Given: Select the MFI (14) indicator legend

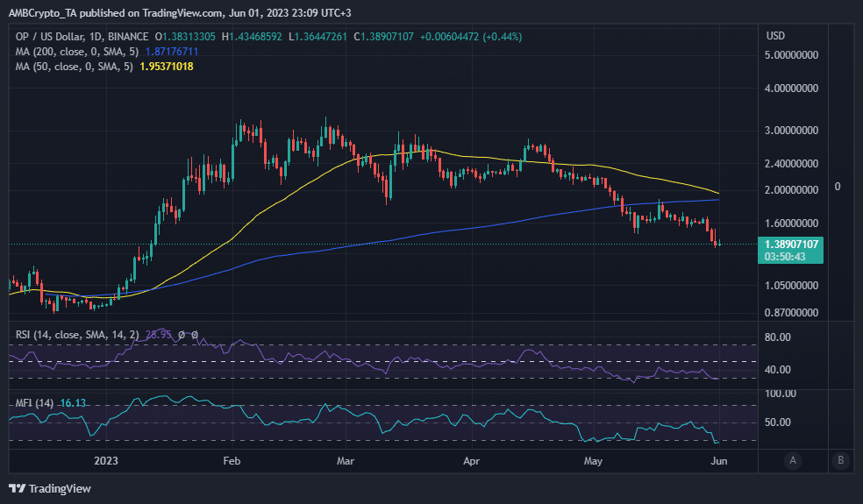Looking at the screenshot, I should click(x=34, y=403).
